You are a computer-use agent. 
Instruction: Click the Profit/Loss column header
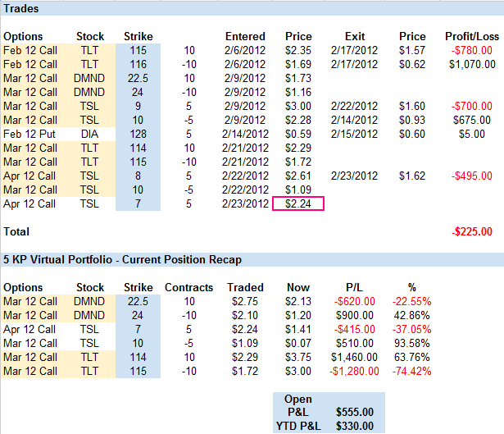(x=471, y=36)
